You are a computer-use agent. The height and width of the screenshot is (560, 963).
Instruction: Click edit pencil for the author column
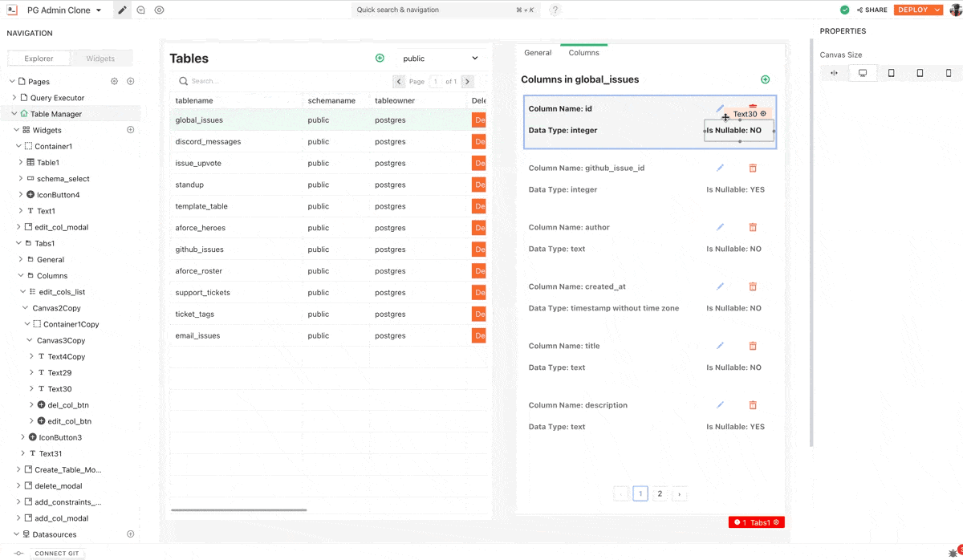tap(720, 228)
